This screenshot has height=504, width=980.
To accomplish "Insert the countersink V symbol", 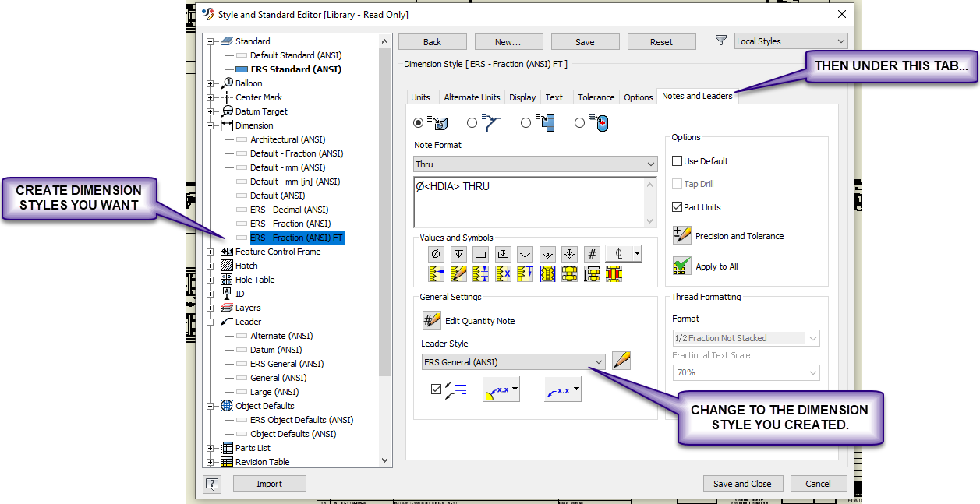I will point(525,254).
